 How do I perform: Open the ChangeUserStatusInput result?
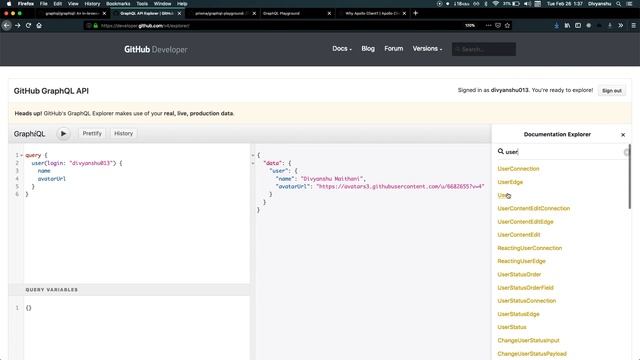(528, 340)
